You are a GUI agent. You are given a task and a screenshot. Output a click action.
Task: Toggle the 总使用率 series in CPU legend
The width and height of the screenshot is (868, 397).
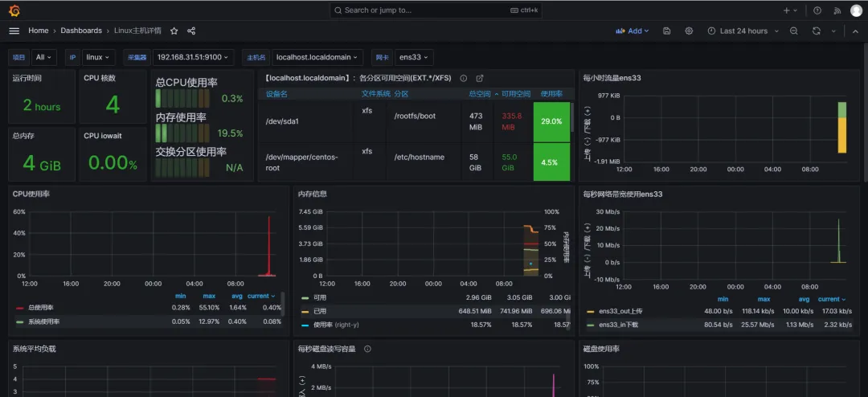(x=40, y=308)
